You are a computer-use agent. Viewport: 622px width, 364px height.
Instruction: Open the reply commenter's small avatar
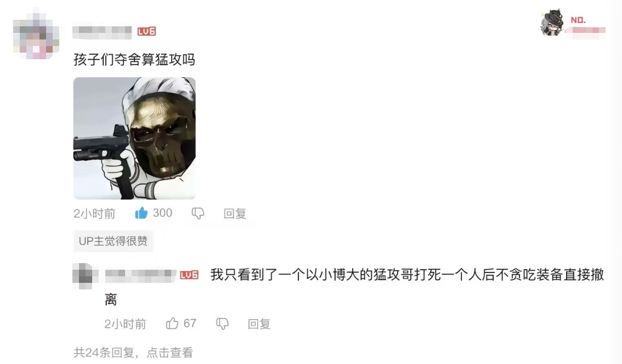(82, 276)
